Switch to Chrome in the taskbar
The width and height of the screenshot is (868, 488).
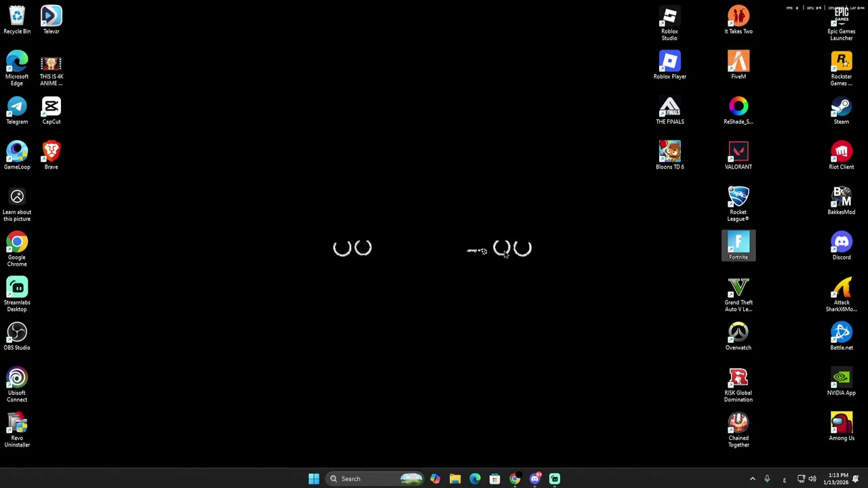[x=515, y=479]
